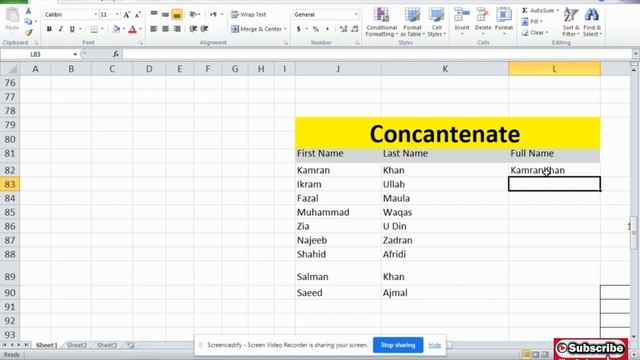This screenshot has height=360, width=640.
Task: Apply Comma Style format
Action: pyautogui.click(x=327, y=29)
